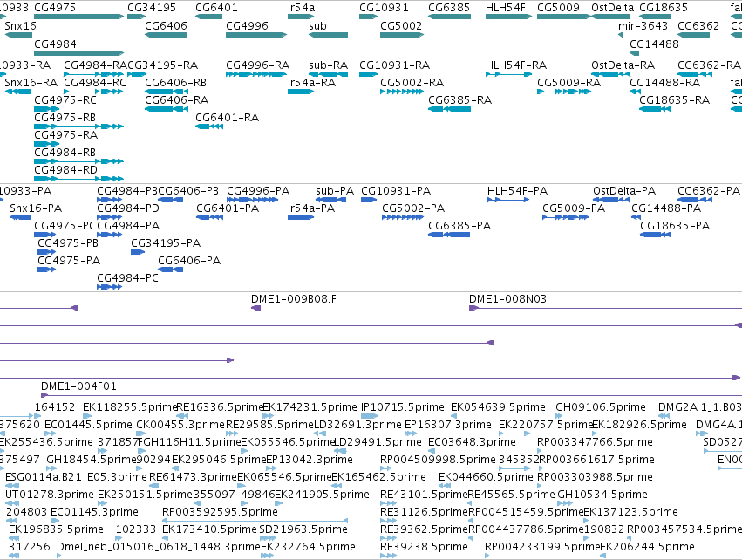Select the sub gene bar
The width and height of the screenshot is (742, 560).
pyautogui.click(x=328, y=35)
